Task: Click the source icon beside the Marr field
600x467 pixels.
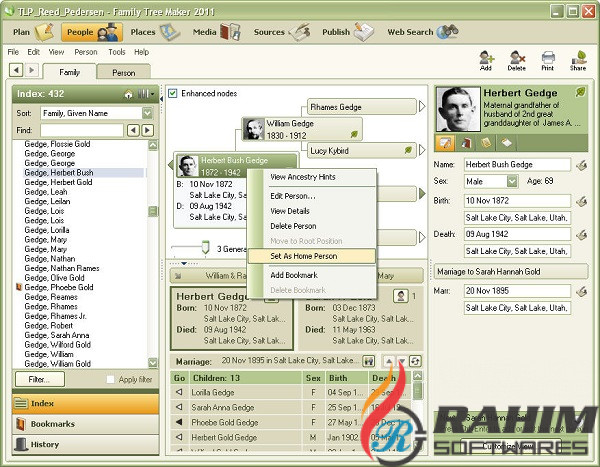Action: 581,291
